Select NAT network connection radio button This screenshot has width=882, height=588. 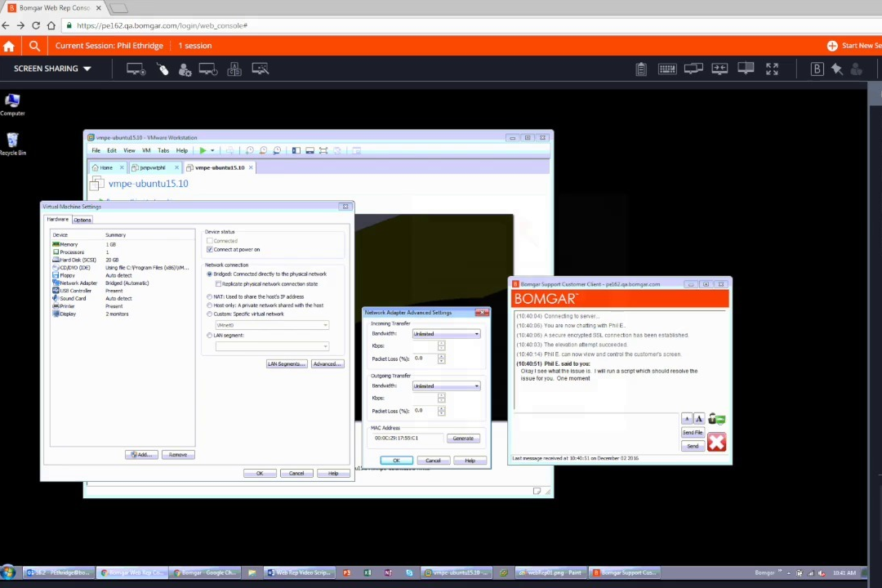(210, 296)
